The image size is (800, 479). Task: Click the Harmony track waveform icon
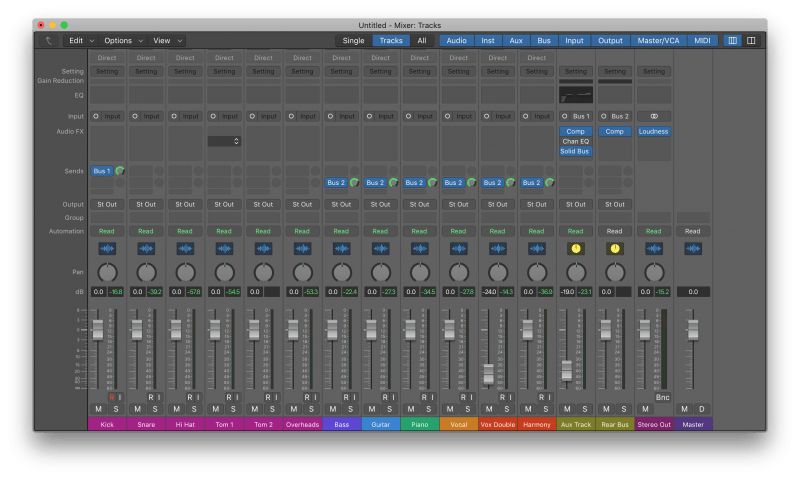[x=537, y=248]
